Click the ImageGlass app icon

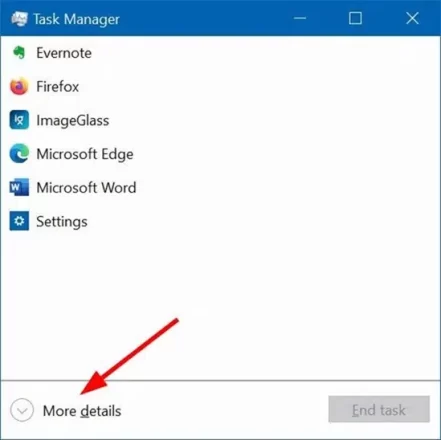click(19, 120)
